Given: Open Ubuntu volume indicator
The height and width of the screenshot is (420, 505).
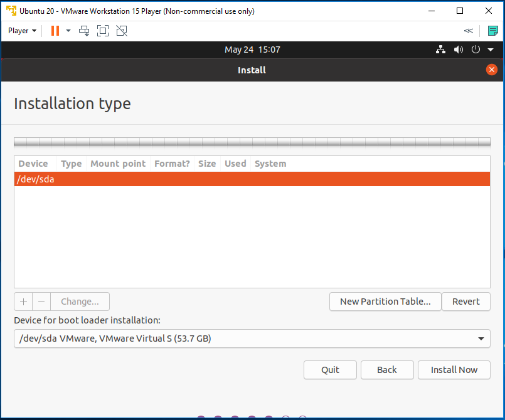Looking at the screenshot, I should click(459, 50).
